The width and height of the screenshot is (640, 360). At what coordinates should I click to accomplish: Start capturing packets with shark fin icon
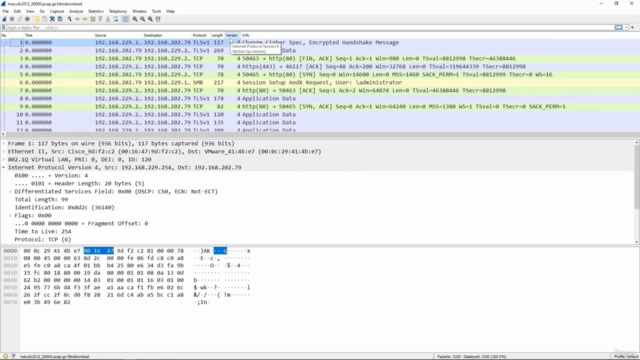click(x=4, y=19)
